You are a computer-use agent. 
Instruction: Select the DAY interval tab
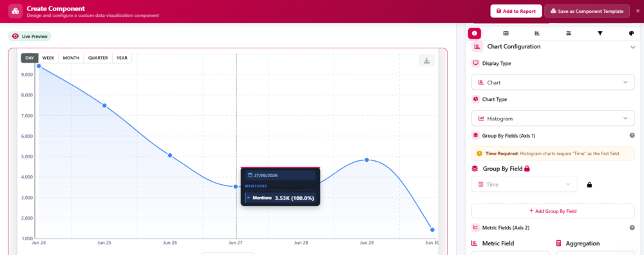(x=30, y=58)
